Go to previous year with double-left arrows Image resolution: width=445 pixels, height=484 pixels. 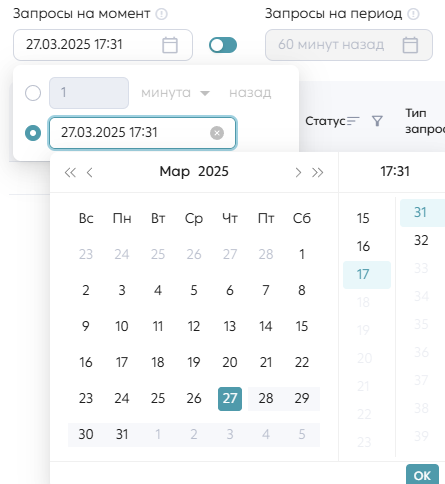pyautogui.click(x=70, y=172)
